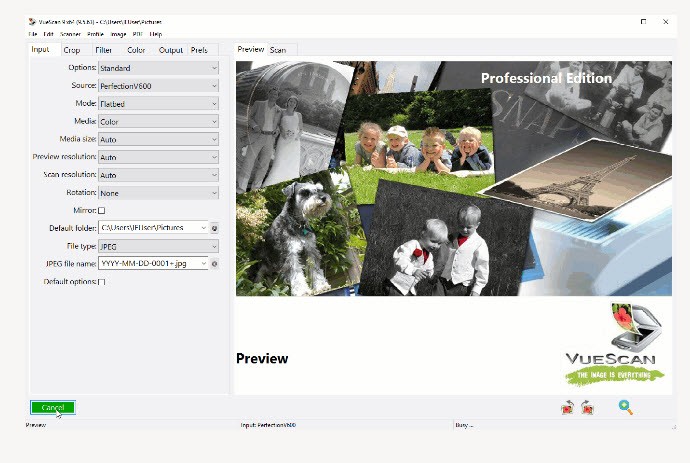Click the @ button next to JPEG file name
This screenshot has height=463, width=690.
(214, 264)
